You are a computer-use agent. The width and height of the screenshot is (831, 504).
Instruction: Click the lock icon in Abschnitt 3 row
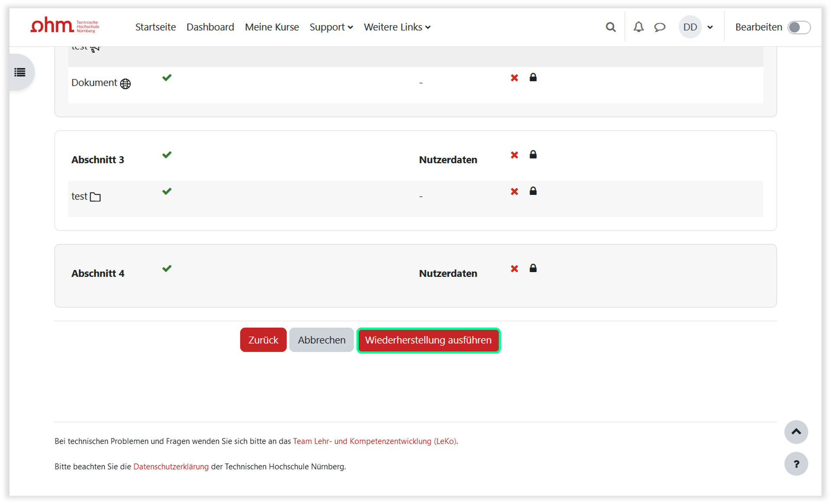click(533, 155)
